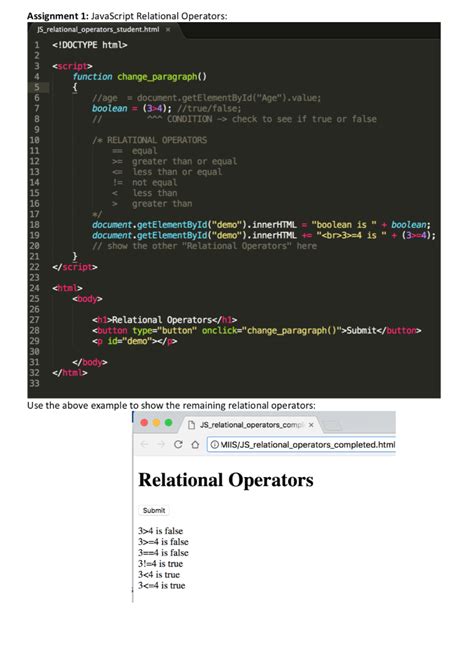474x648 pixels.
Task: Click output line '3>4 is false'
Action: [x=160, y=531]
